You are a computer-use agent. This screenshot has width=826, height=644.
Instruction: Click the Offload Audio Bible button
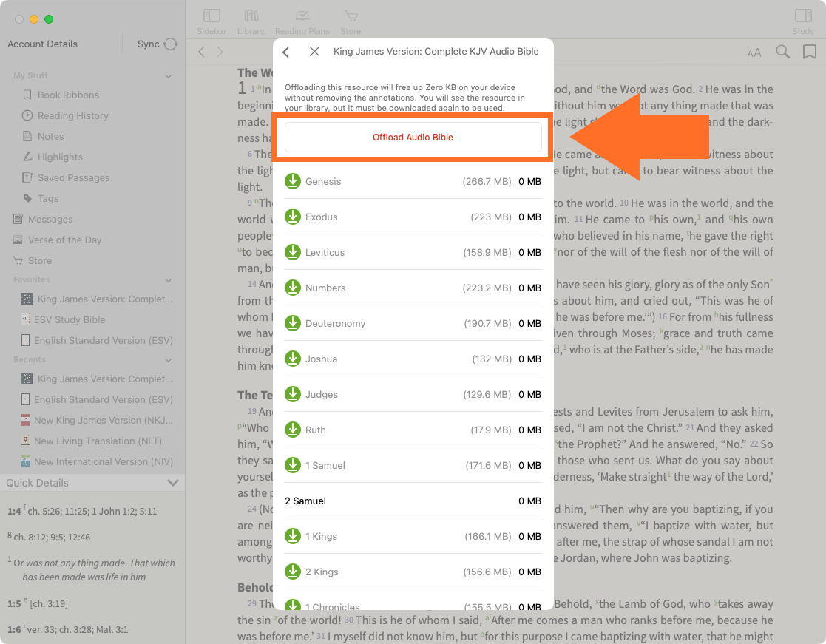413,137
